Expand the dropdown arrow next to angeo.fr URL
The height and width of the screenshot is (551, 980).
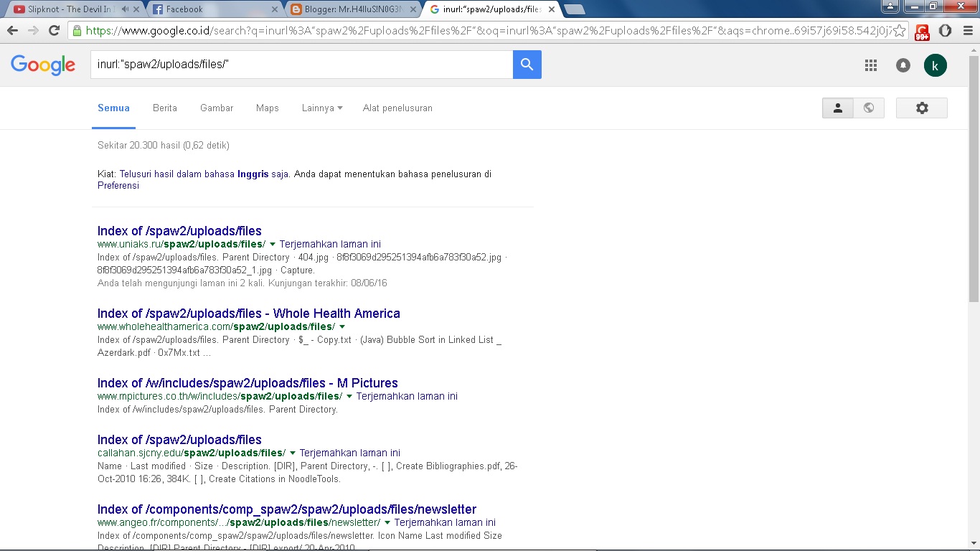pyautogui.click(x=387, y=523)
